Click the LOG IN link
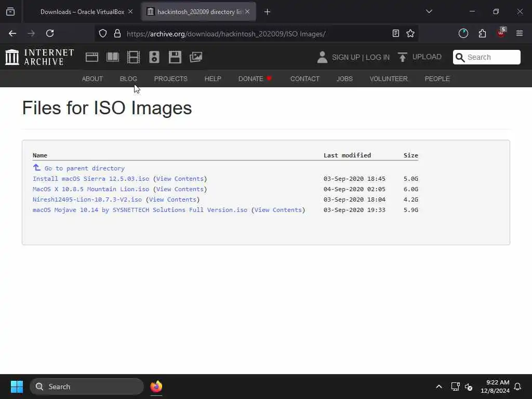This screenshot has width=532, height=399. click(378, 57)
